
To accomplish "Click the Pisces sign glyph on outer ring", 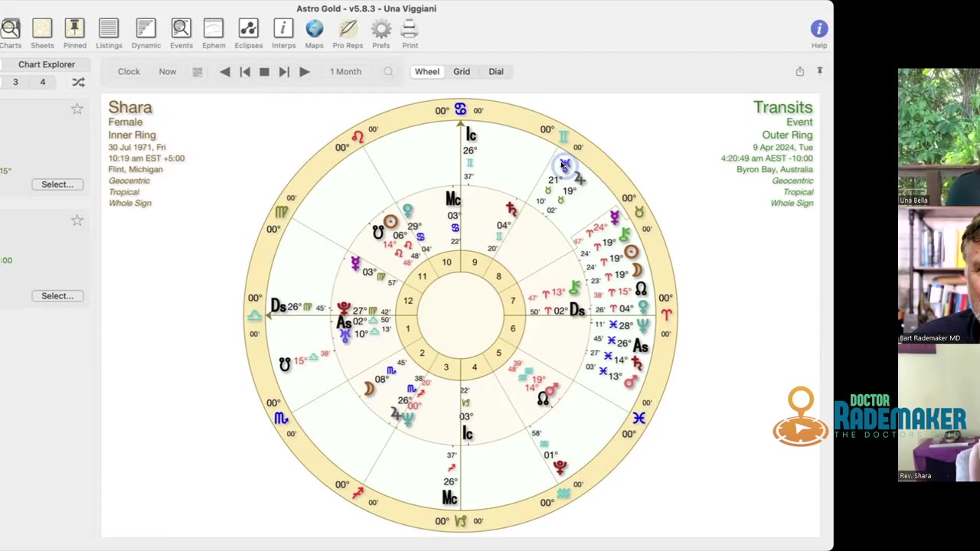I will (639, 418).
